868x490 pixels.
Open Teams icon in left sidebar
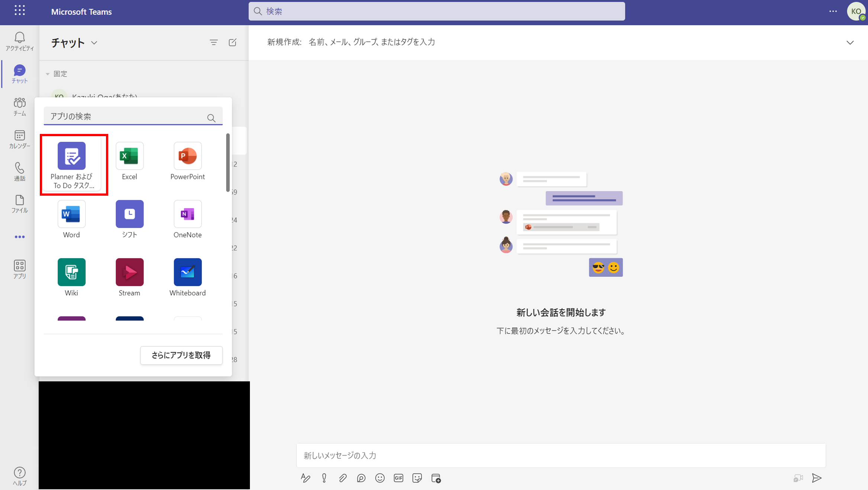pyautogui.click(x=20, y=107)
